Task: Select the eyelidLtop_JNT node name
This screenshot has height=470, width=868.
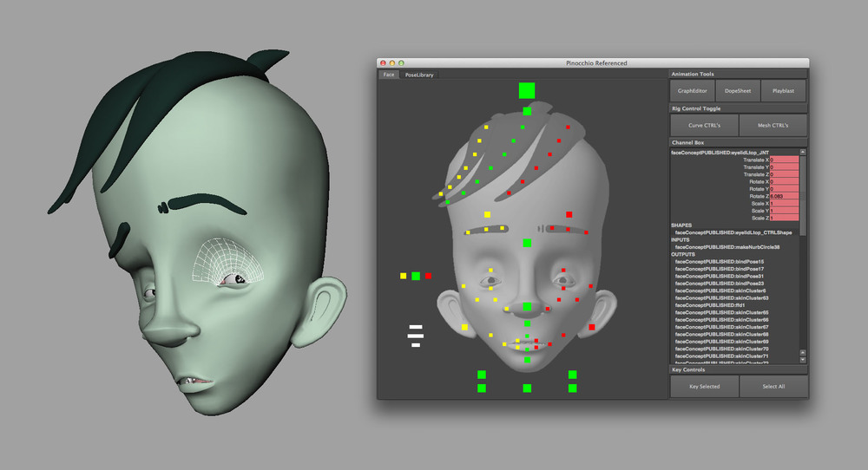Action: (x=720, y=153)
